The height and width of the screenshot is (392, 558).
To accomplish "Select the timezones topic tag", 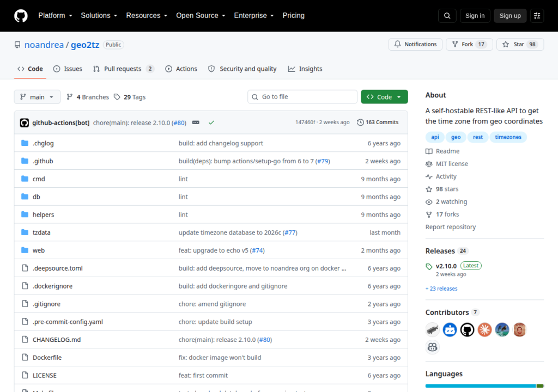I will point(508,137).
